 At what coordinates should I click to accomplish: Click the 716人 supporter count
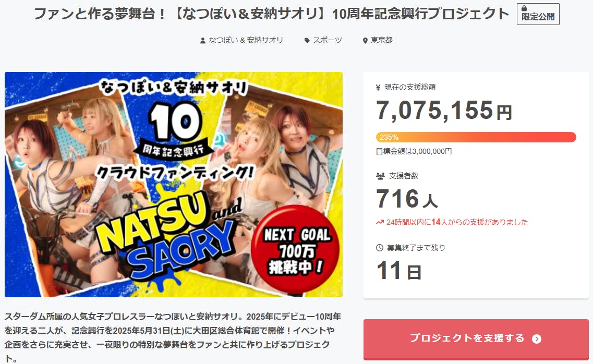(407, 199)
